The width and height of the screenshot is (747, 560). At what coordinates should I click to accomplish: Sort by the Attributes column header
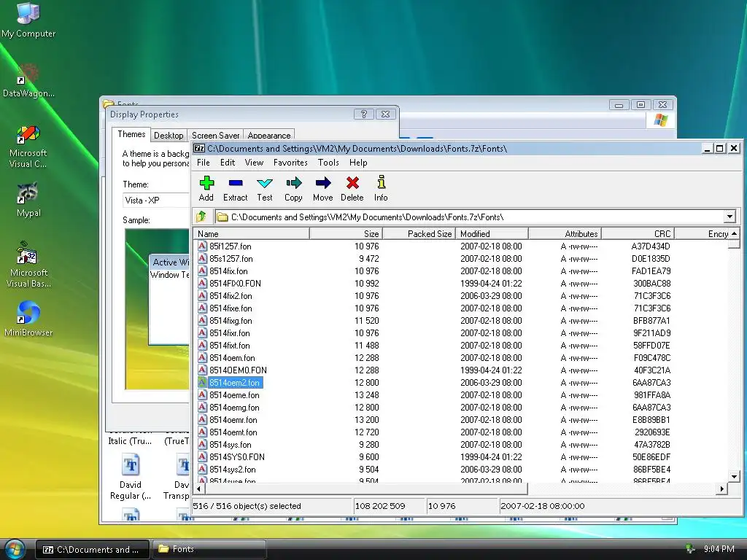(x=565, y=234)
